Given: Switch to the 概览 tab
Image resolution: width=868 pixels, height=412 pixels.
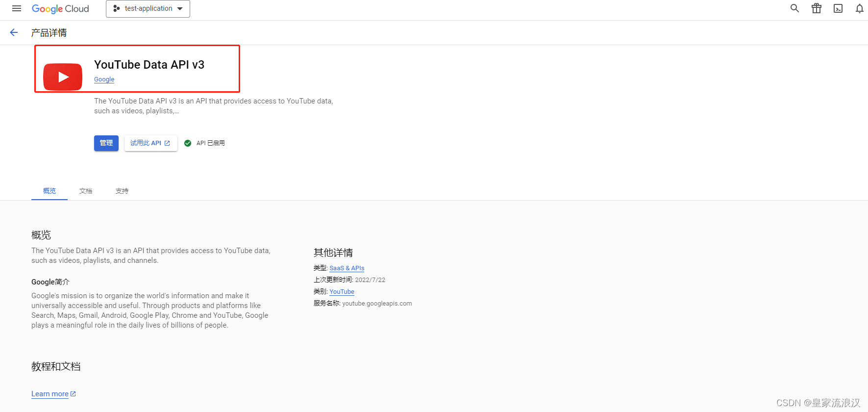Looking at the screenshot, I should pyautogui.click(x=50, y=191).
